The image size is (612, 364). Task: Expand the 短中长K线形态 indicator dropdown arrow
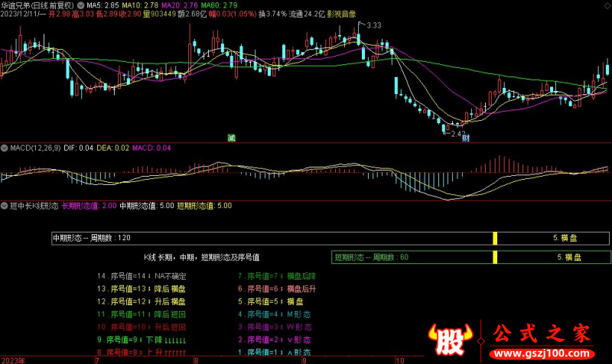coord(5,206)
